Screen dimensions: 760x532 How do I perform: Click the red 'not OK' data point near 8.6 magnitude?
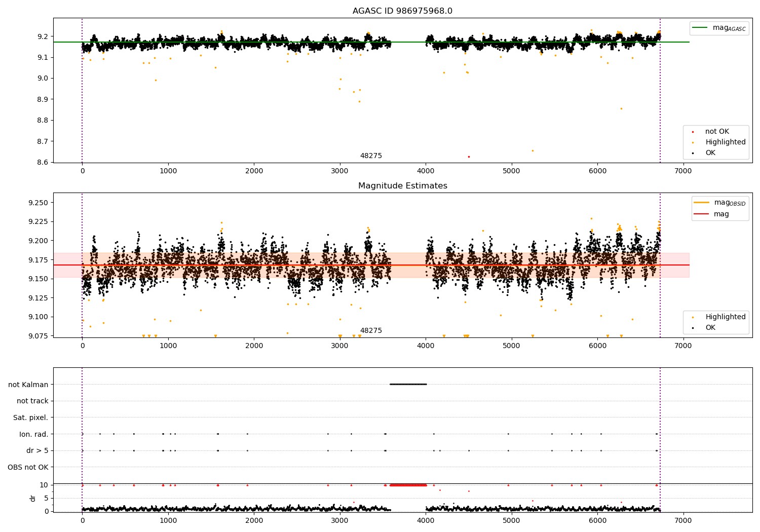(469, 157)
